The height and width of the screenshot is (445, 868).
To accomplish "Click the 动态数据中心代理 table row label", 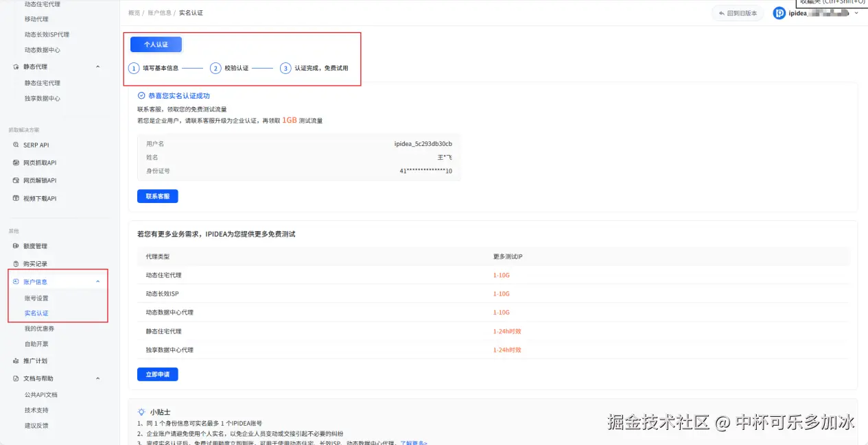I will click(x=169, y=312).
